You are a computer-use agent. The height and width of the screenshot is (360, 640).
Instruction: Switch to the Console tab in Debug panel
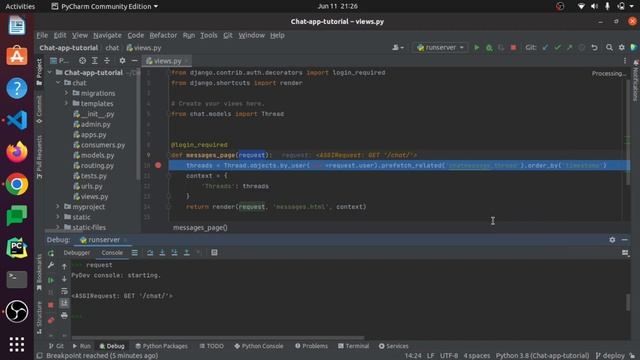pos(112,253)
